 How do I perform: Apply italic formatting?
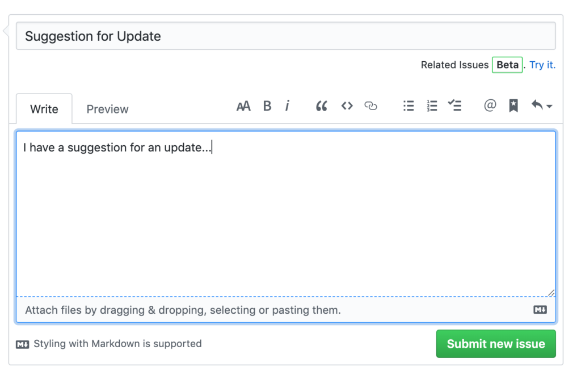pyautogui.click(x=288, y=106)
